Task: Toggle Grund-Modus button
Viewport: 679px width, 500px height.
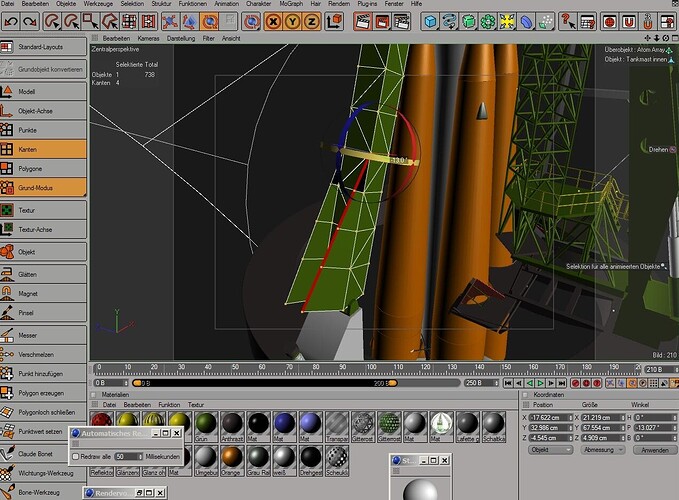Action: tap(43, 187)
